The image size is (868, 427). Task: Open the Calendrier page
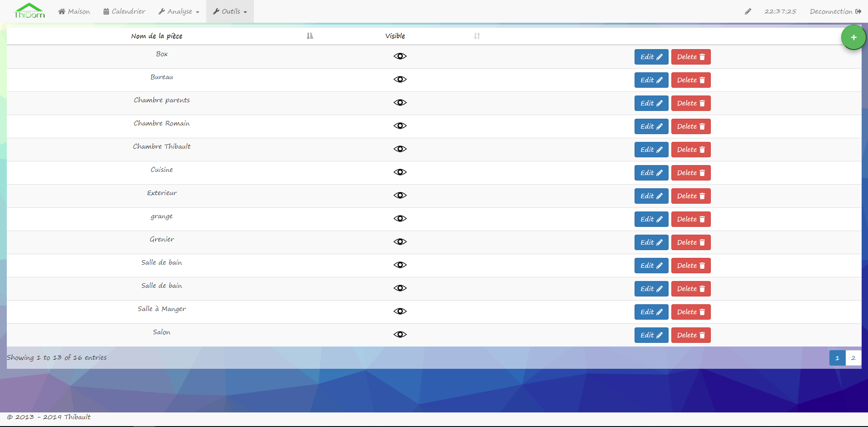pyautogui.click(x=124, y=11)
